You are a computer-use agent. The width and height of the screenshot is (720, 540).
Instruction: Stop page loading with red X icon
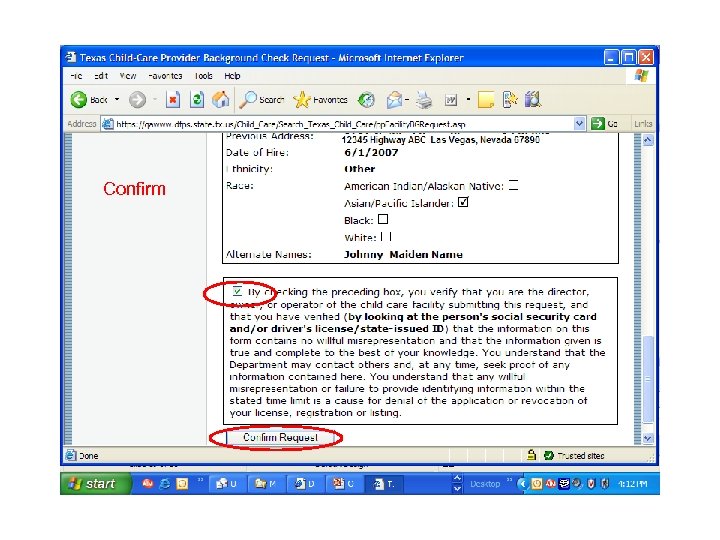tap(173, 99)
